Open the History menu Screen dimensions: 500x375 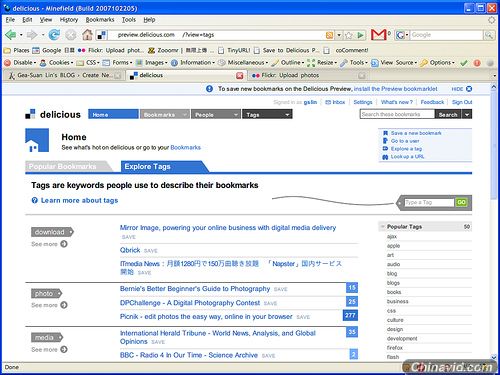click(x=69, y=20)
